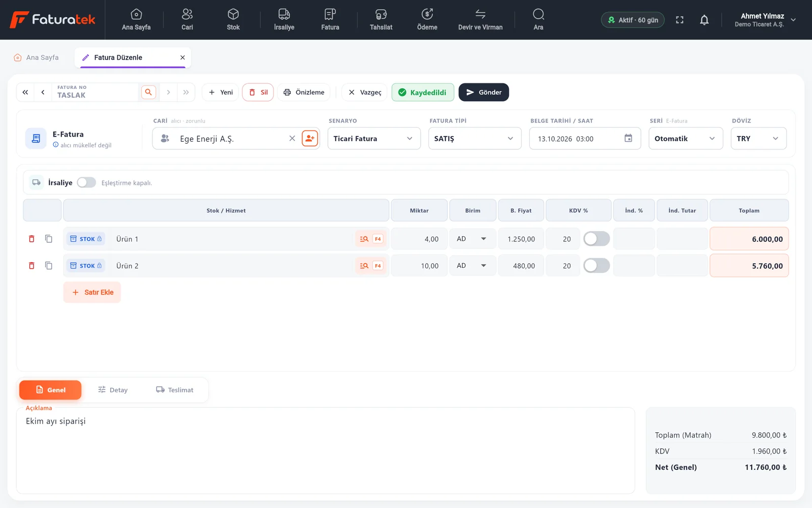Go to Stok in the top navigation
This screenshot has width=812, height=508.
click(x=233, y=20)
